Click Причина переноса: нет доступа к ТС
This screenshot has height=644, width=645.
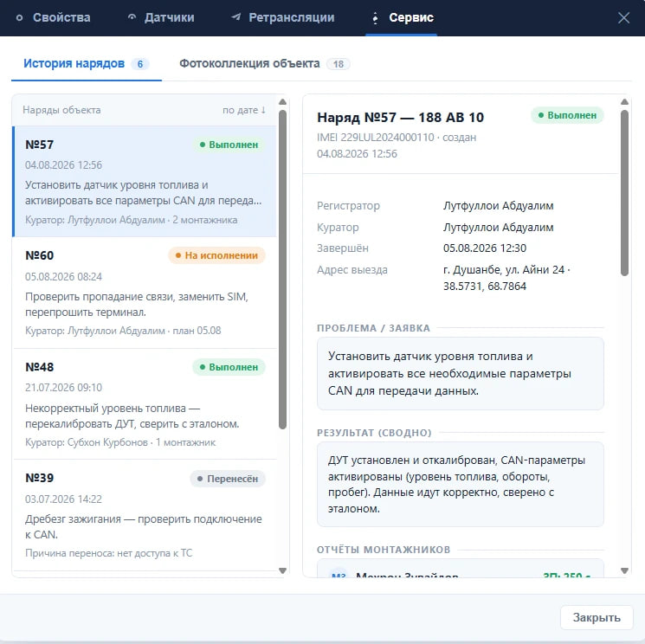pyautogui.click(x=108, y=553)
